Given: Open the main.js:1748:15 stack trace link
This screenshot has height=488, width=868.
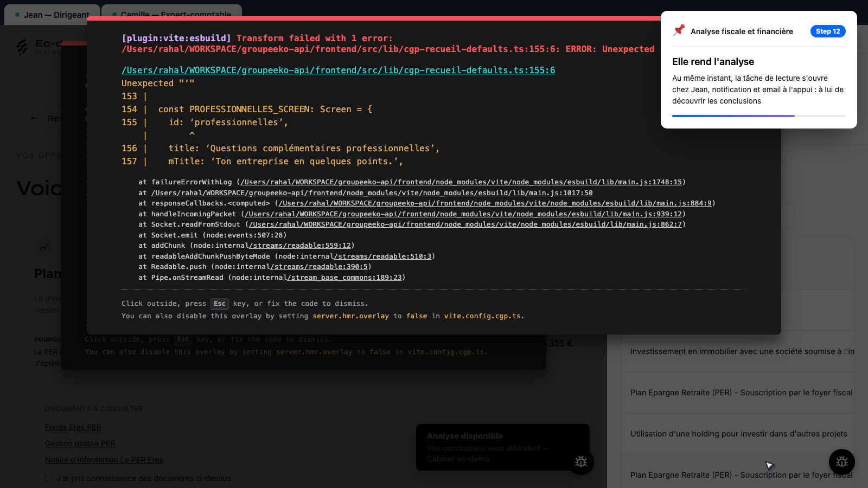Looking at the screenshot, I should tap(461, 182).
